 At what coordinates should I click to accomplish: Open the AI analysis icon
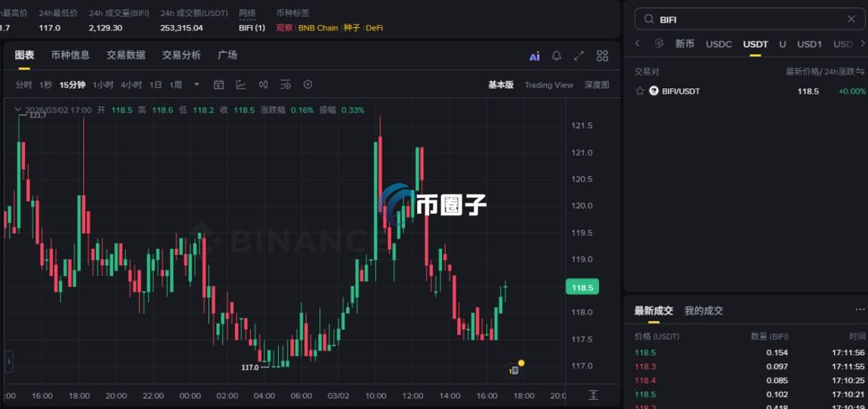click(x=534, y=56)
